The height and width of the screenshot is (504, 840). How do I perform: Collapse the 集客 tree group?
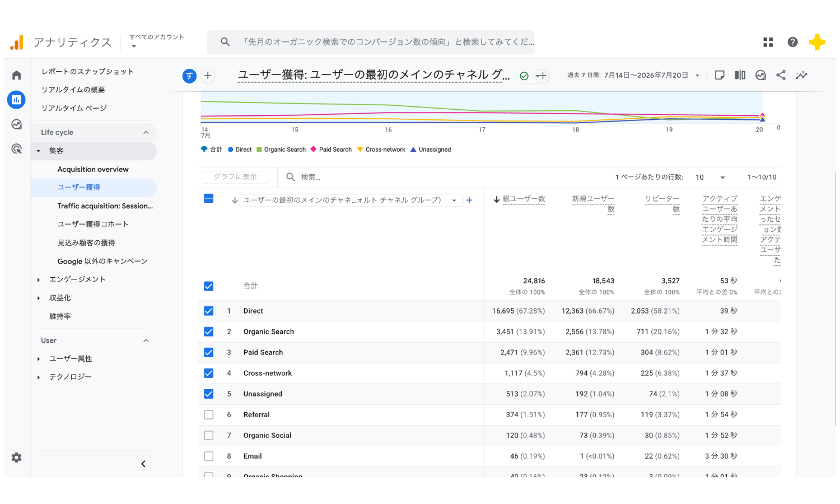pyautogui.click(x=39, y=151)
